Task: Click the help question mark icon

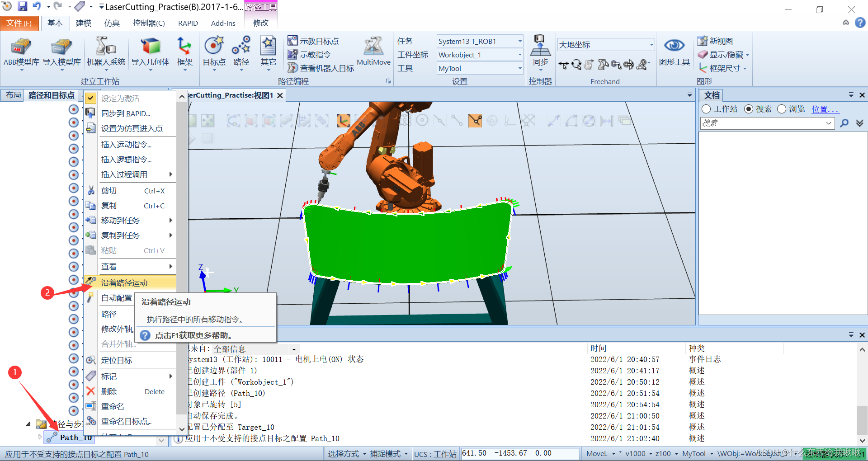Action: (860, 23)
